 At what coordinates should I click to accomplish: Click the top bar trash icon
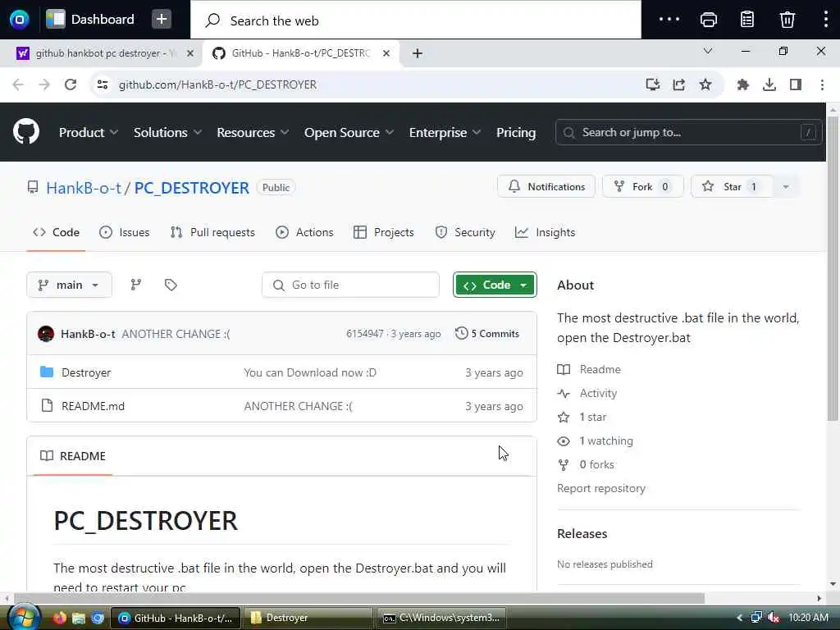pos(787,20)
